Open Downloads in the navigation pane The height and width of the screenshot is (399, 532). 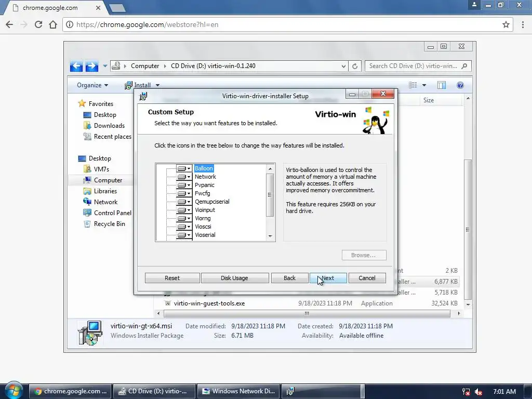104,126
